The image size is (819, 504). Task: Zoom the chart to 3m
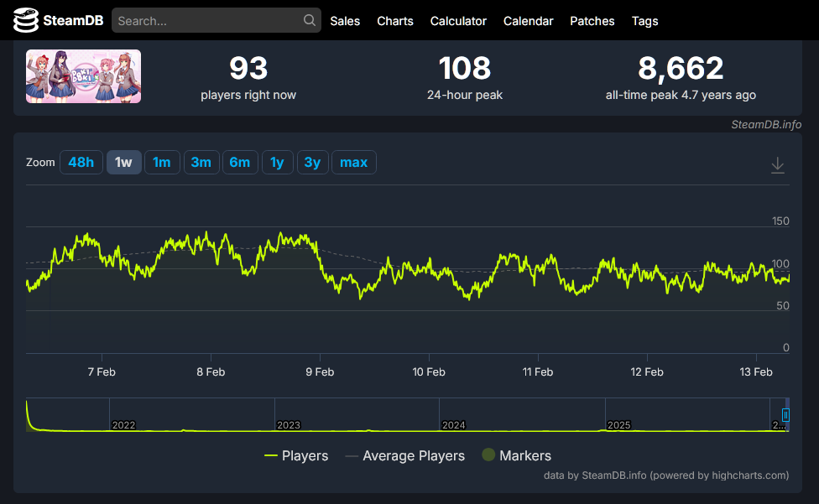(x=201, y=162)
